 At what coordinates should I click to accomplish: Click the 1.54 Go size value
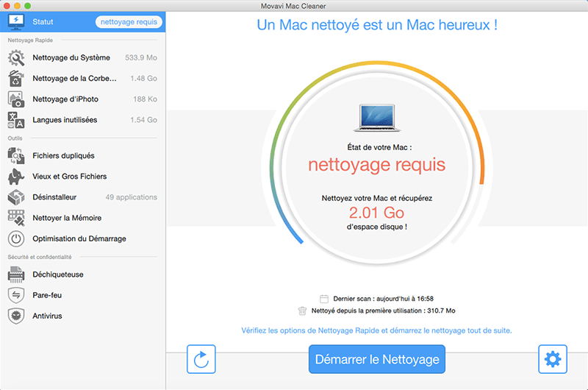point(143,120)
